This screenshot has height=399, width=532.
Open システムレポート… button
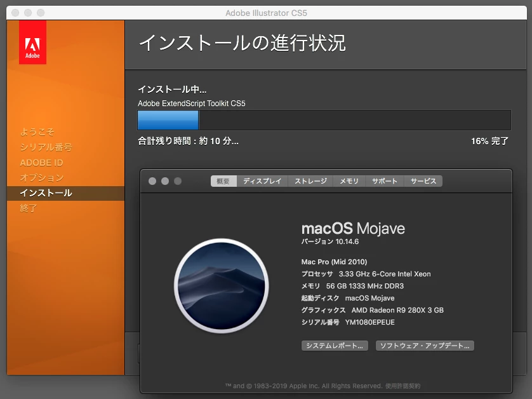click(x=335, y=346)
